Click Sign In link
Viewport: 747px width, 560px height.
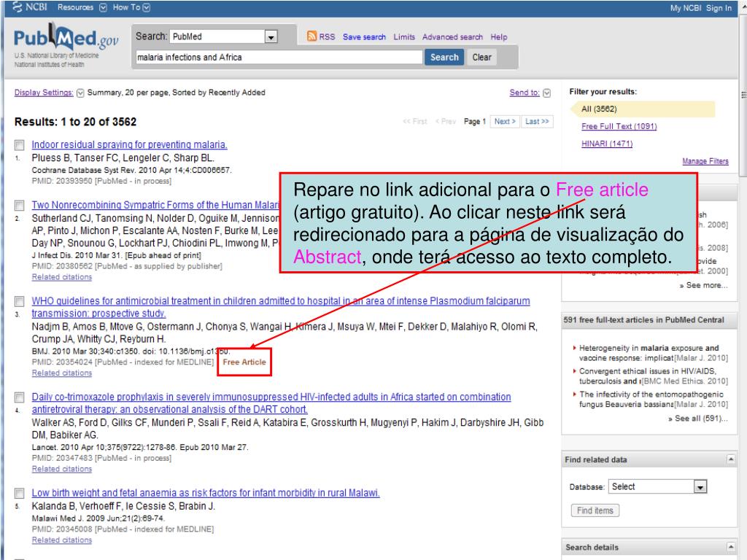[x=719, y=8]
